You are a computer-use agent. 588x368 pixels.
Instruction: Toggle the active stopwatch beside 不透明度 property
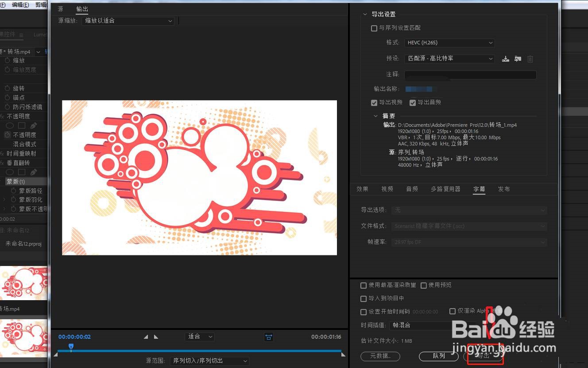[x=8, y=135]
